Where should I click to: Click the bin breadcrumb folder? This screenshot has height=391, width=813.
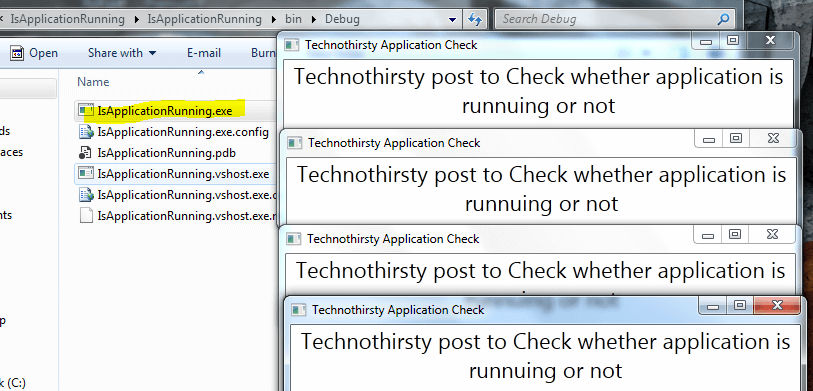(x=293, y=20)
